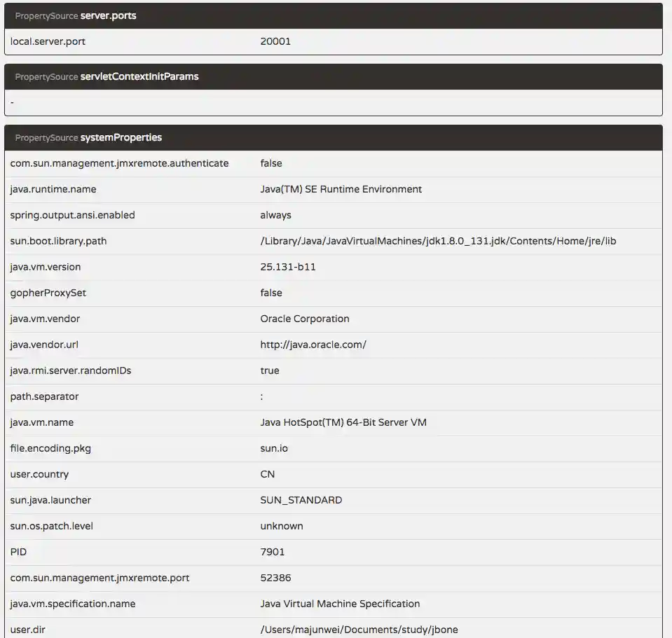Click the servletContextInitParams header

[334, 76]
